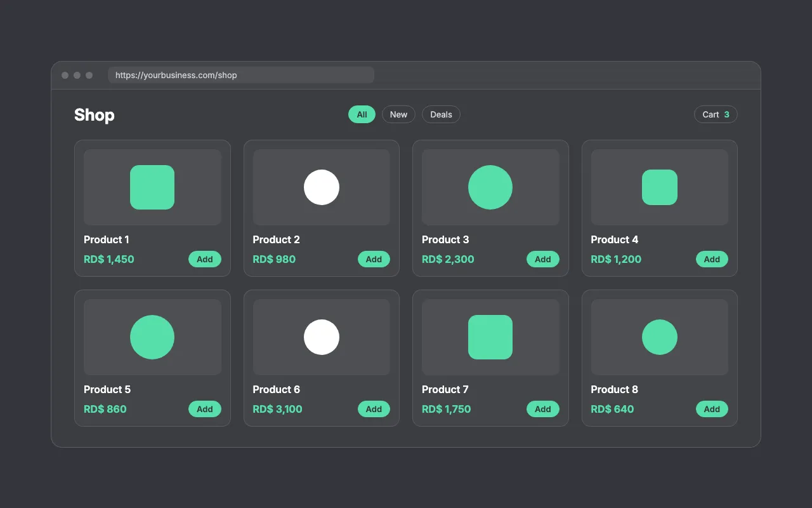
Task: Add Product 6 to cart
Action: click(374, 409)
